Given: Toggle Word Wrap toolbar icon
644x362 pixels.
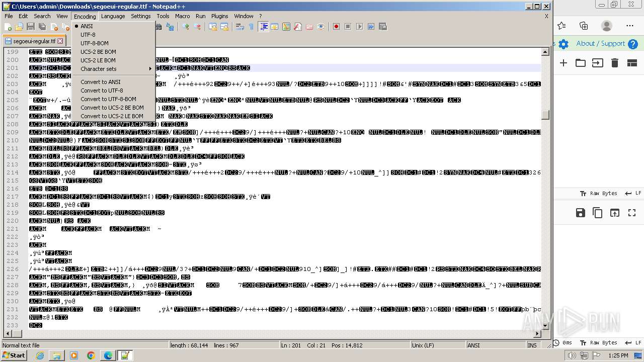Looking at the screenshot, I should (240, 27).
